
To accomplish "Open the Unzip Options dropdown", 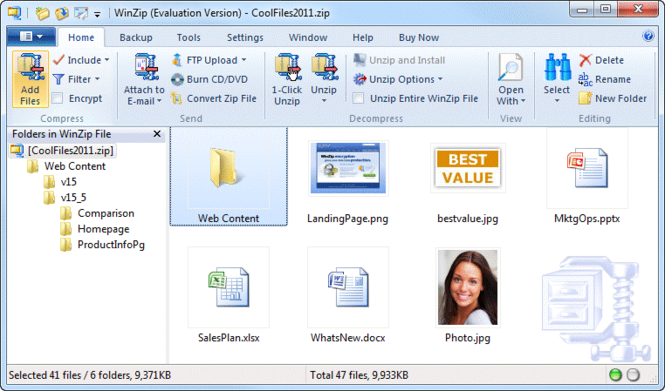I will click(x=398, y=79).
